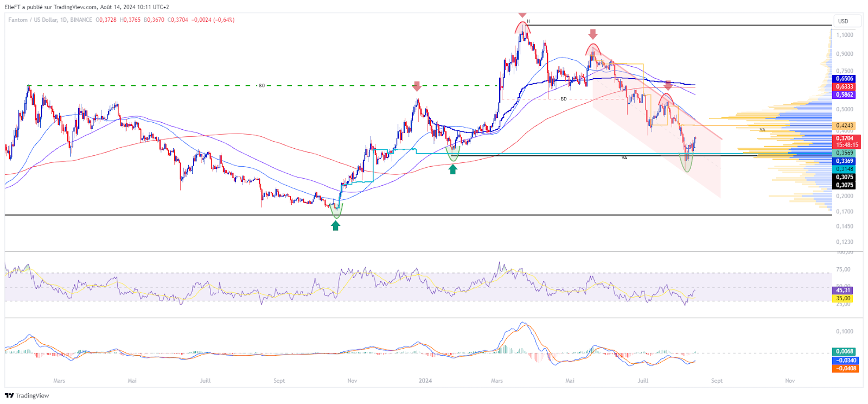The height and width of the screenshot is (404, 868).
Task: Click the red 0,3704 current price label
Action: (846, 138)
